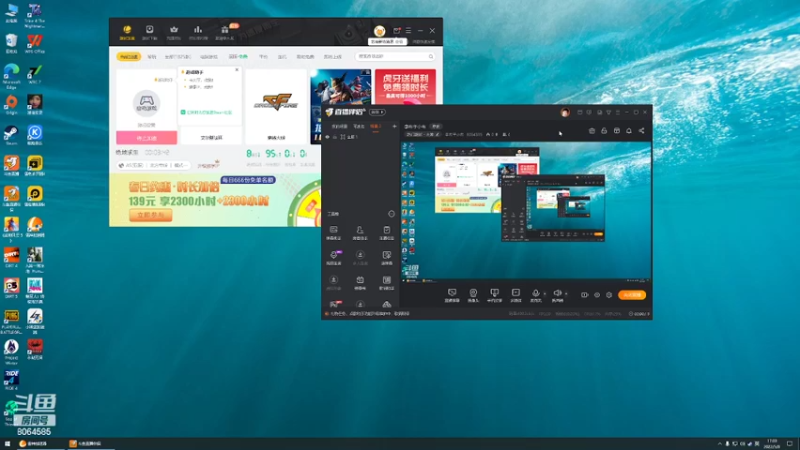Screen dimensions: 800x450
Task: Toggle the eye preview icon near start button
Action: coord(596,295)
